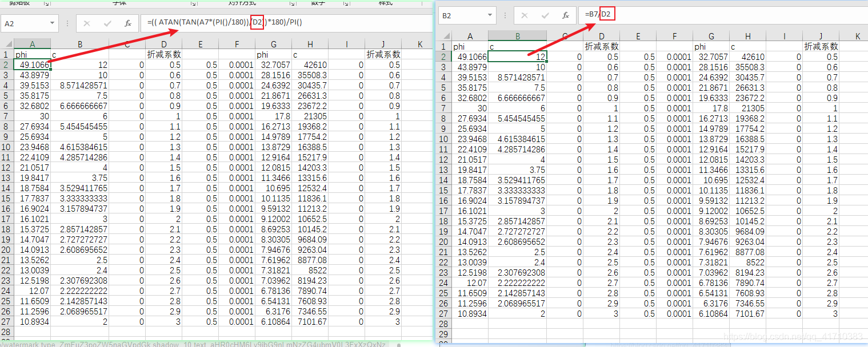Viewport: 868px width, 347px height.
Task: Expand the Name Box dropdown showing B2
Action: click(x=490, y=15)
